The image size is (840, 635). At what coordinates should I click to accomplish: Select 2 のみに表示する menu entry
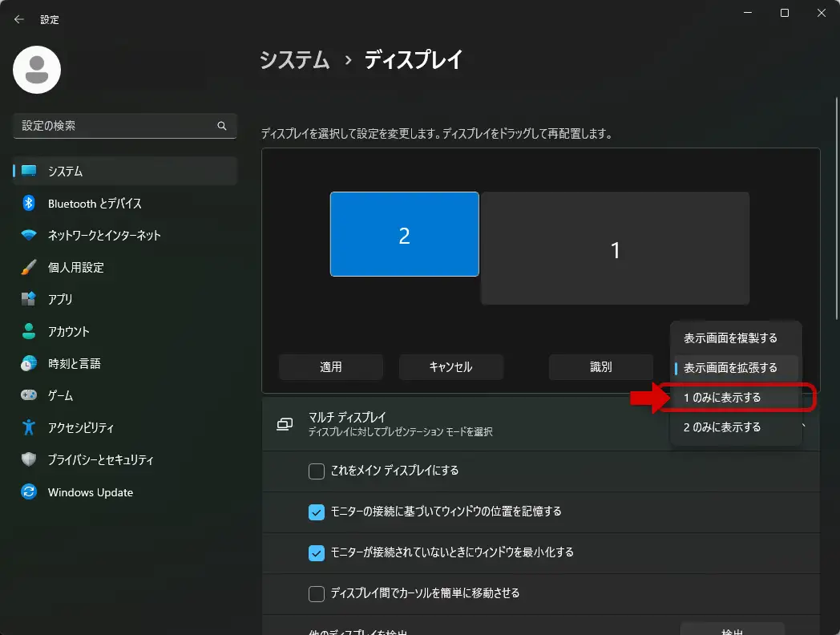[x=722, y=427]
